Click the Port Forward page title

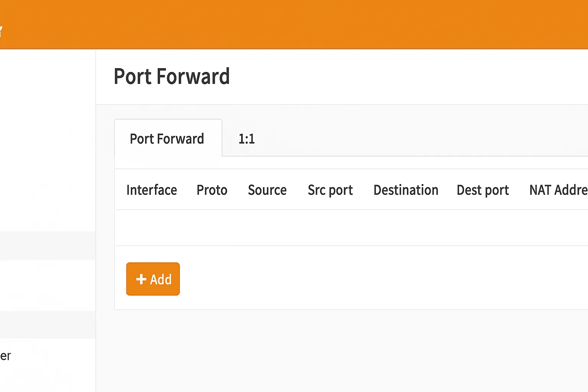(171, 77)
